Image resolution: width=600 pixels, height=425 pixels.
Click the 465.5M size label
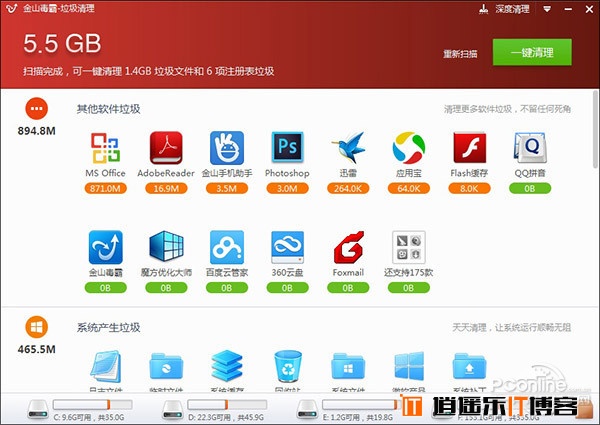tap(37, 349)
